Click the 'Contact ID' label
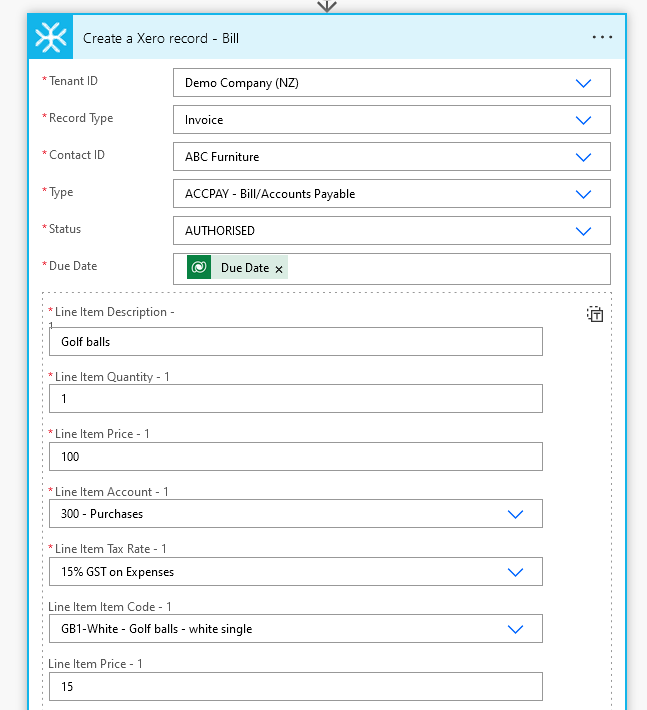Viewport: 647px width, 710px height. click(77, 155)
